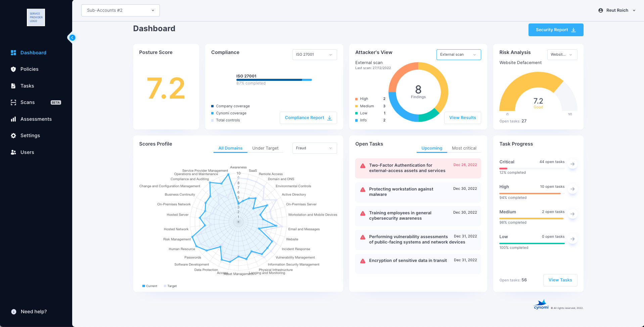The width and height of the screenshot is (644, 327).
Task: Select the Policies shield icon in sidebar
Action: click(x=13, y=69)
